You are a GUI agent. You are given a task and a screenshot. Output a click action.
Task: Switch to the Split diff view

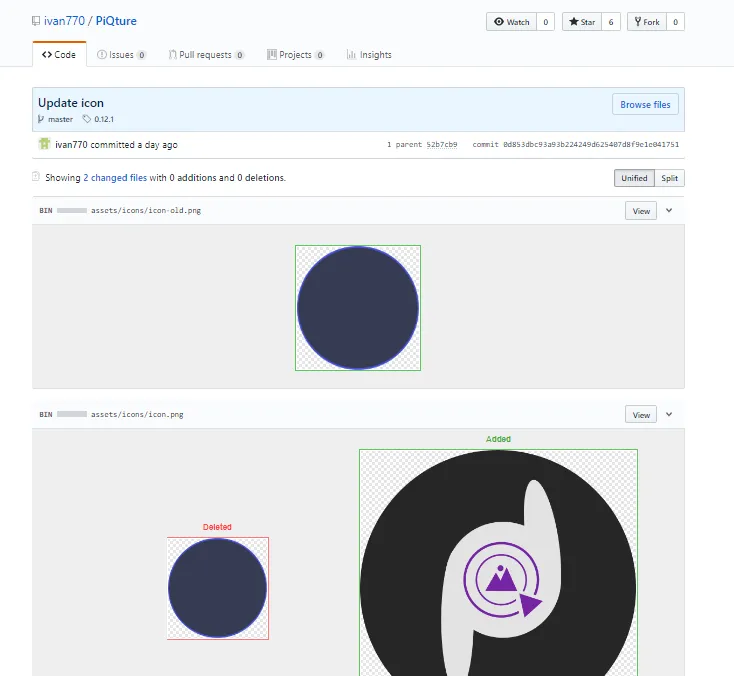(669, 178)
